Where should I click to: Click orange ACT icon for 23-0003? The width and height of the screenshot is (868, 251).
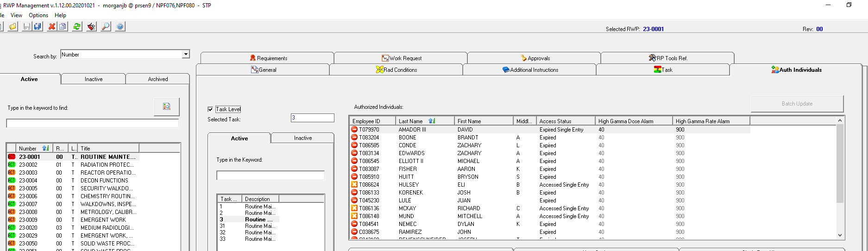(x=12, y=173)
